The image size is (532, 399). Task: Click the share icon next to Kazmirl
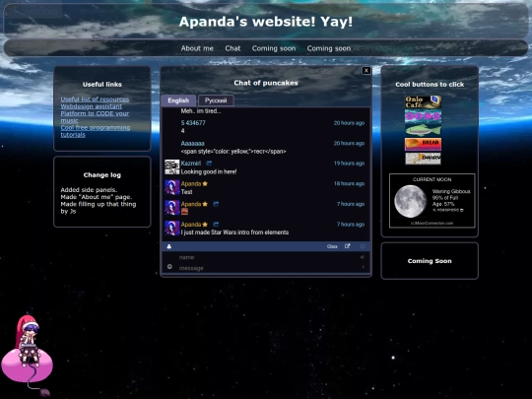(x=209, y=164)
